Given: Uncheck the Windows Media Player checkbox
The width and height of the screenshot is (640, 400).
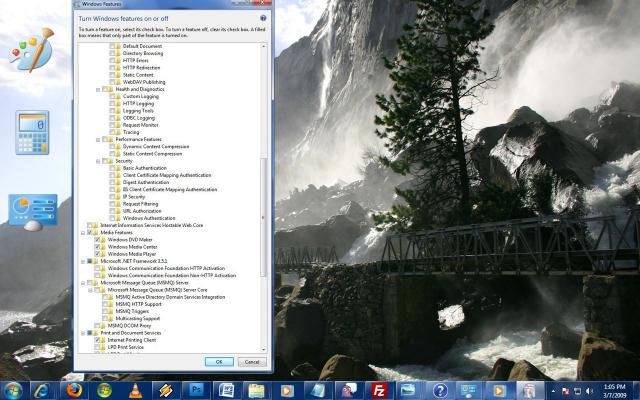Looking at the screenshot, I should (98, 254).
